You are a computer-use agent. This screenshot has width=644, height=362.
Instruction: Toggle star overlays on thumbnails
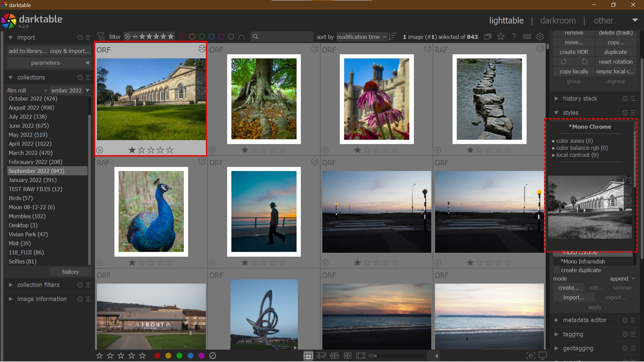500,37
